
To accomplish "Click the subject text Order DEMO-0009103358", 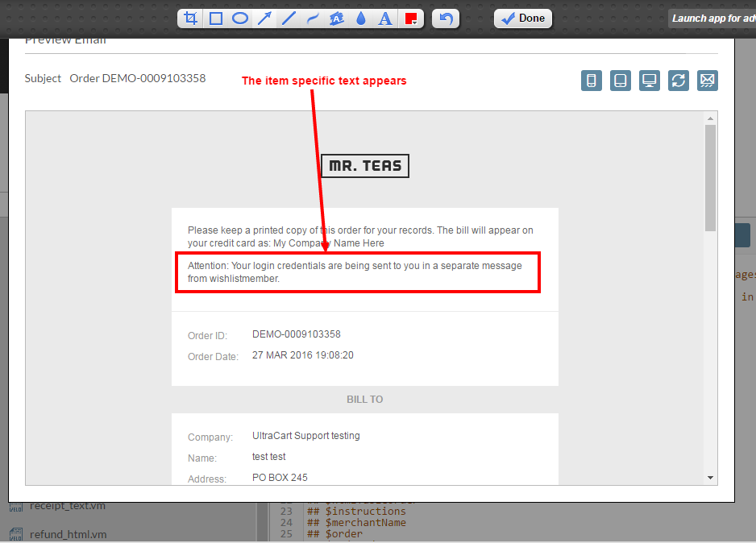I will pyautogui.click(x=137, y=78).
